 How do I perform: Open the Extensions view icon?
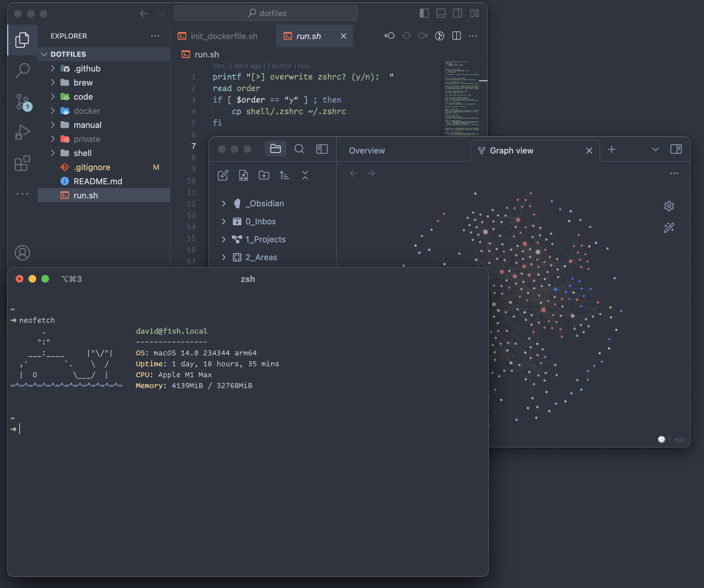(22, 163)
